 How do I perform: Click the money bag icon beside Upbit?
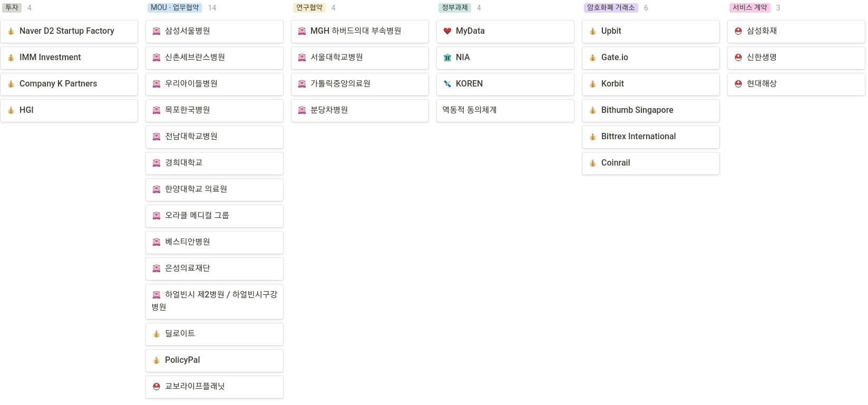pyautogui.click(x=593, y=31)
